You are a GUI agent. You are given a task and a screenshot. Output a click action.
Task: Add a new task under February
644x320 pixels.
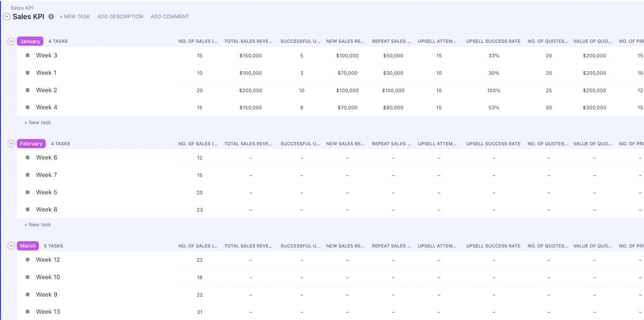(38, 225)
